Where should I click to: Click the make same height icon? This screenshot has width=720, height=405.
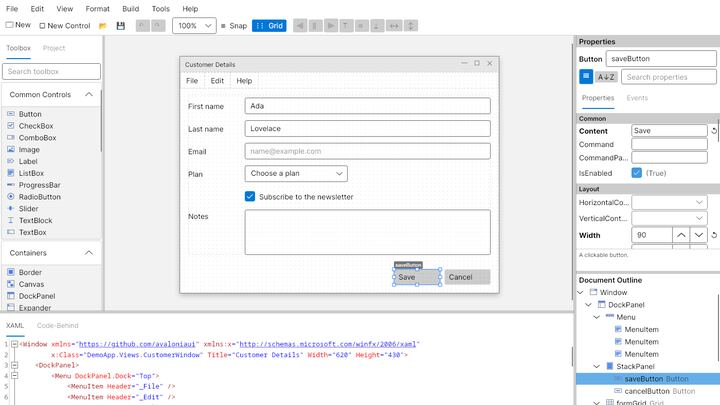point(411,26)
